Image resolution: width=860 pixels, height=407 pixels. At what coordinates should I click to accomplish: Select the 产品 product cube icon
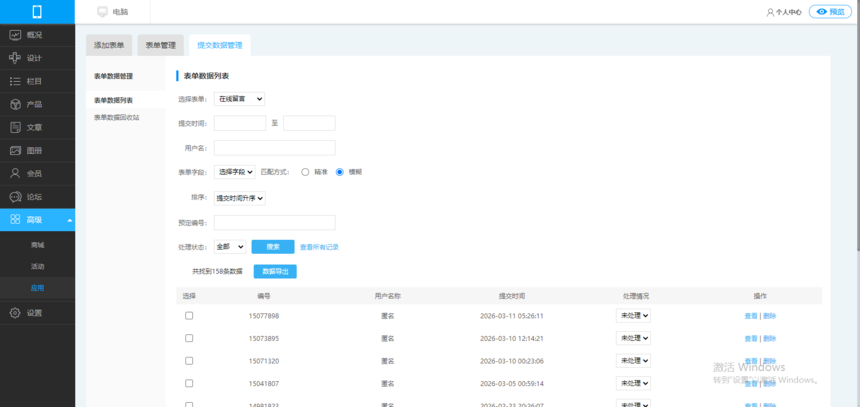click(x=15, y=104)
